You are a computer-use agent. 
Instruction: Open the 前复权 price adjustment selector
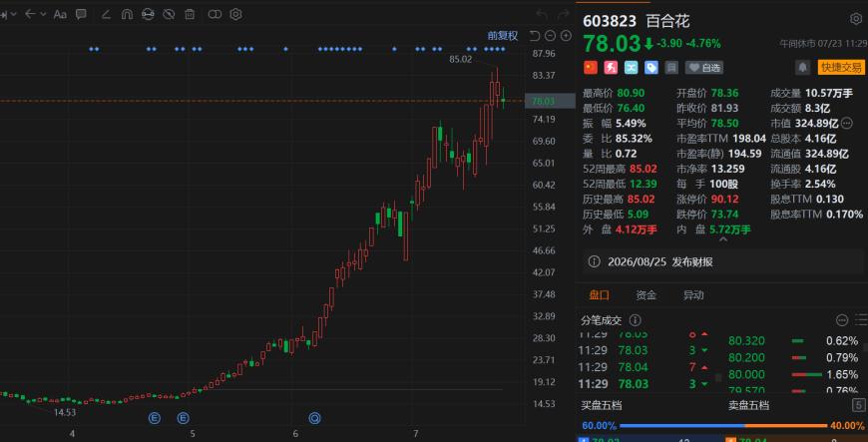click(502, 36)
